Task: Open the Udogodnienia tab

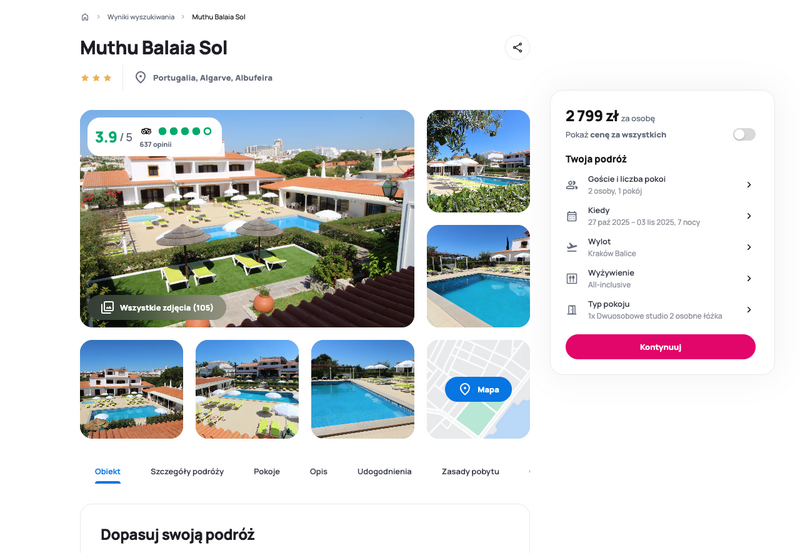Action: click(384, 471)
